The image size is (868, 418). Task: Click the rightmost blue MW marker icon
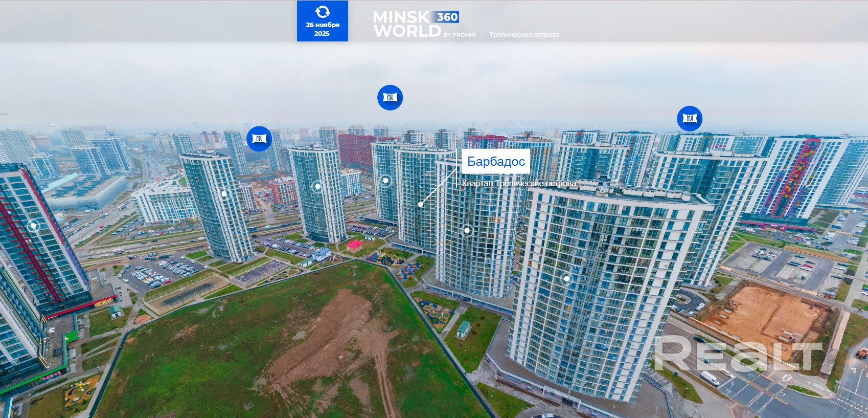click(690, 119)
